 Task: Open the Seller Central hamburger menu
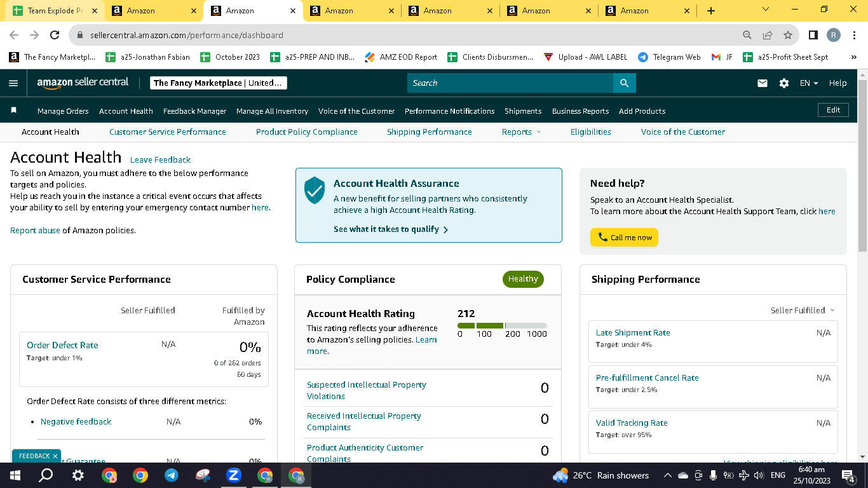pyautogui.click(x=13, y=83)
